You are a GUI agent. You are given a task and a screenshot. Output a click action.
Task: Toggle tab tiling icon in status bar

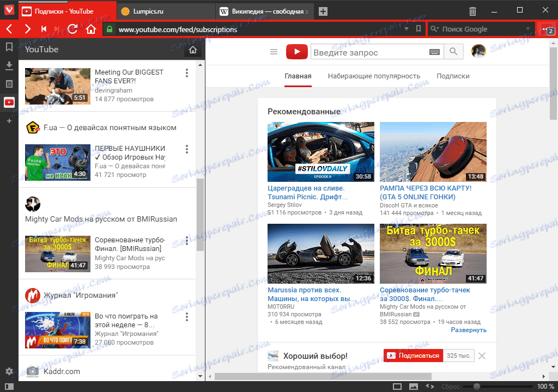pyautogui.click(x=397, y=387)
